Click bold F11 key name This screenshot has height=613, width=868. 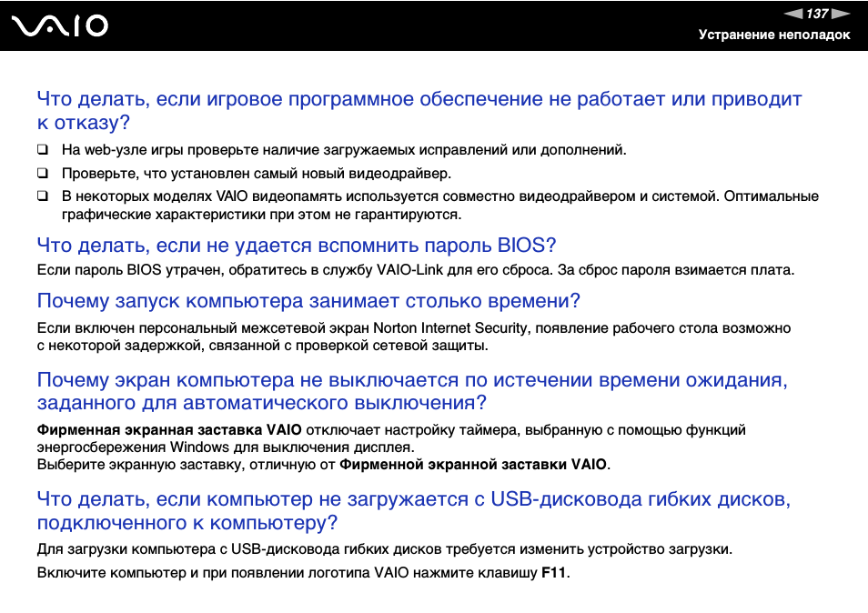(554, 573)
